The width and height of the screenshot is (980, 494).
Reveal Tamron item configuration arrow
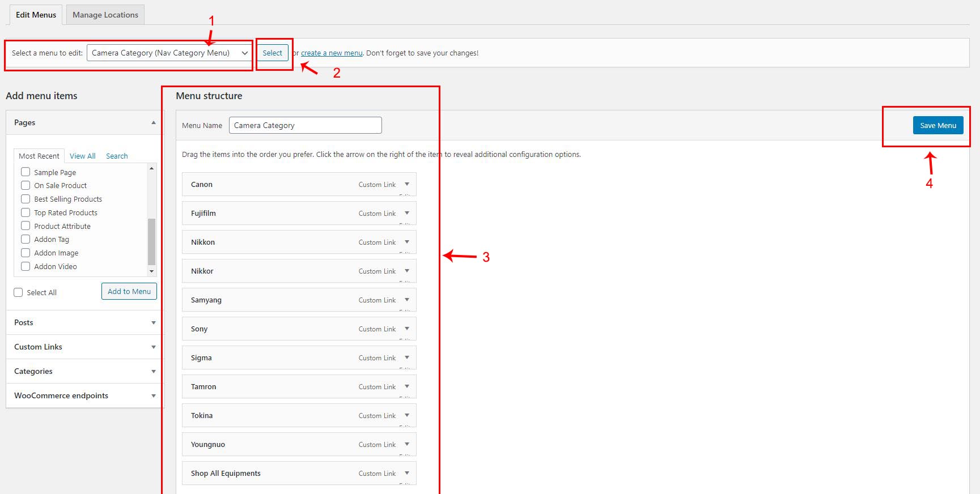407,386
